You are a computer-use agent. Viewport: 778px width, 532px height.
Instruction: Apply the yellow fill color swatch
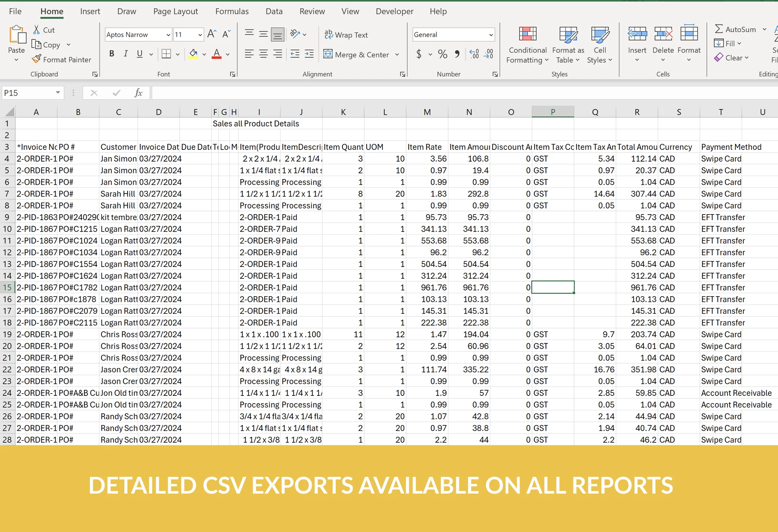(193, 54)
